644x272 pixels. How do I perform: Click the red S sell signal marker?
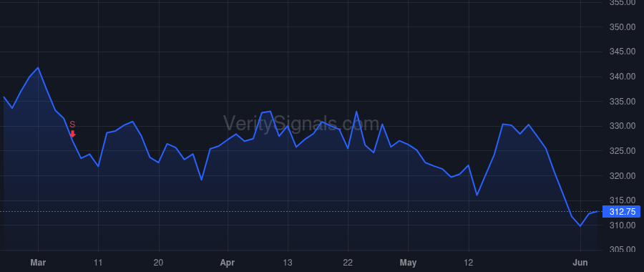[73, 129]
